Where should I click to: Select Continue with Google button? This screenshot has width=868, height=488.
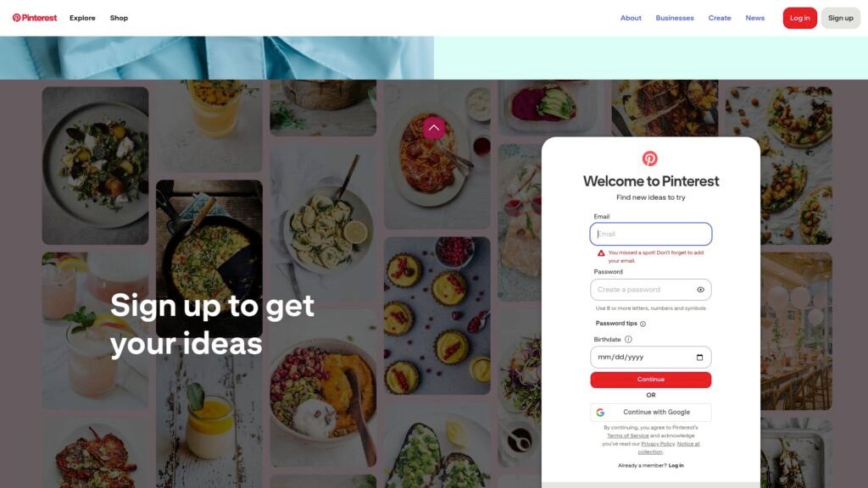[650, 413]
